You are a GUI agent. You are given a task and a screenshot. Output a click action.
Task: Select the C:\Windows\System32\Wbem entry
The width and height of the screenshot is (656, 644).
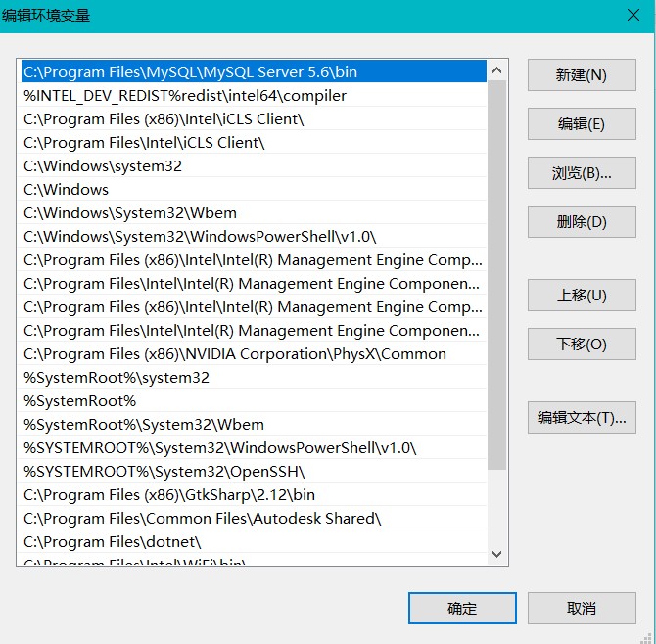tap(254, 212)
